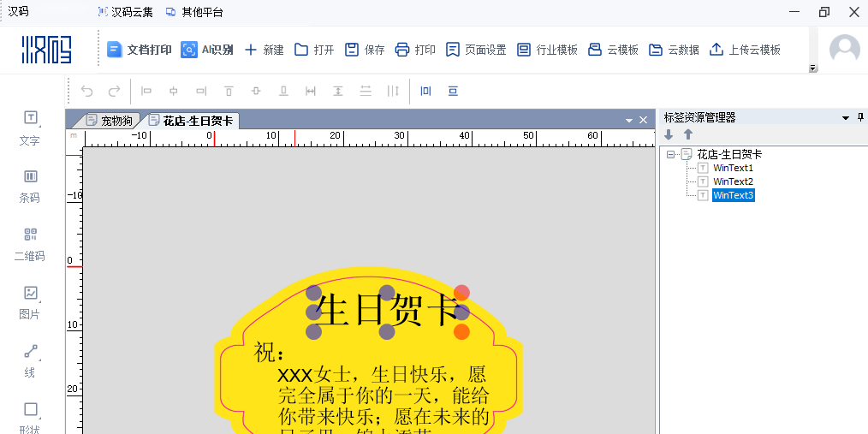This screenshot has height=434, width=868.
Task: Open the document tab list dropdown arrow
Action: pyautogui.click(x=629, y=120)
